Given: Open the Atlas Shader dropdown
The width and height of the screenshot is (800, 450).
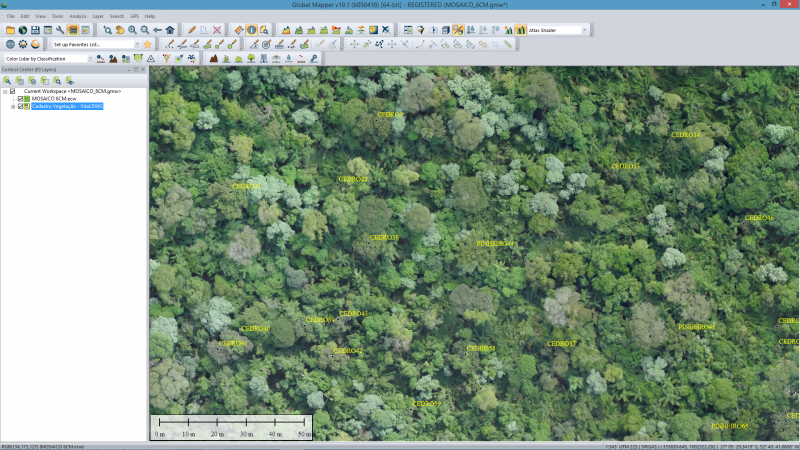Looking at the screenshot, I should click(x=584, y=30).
